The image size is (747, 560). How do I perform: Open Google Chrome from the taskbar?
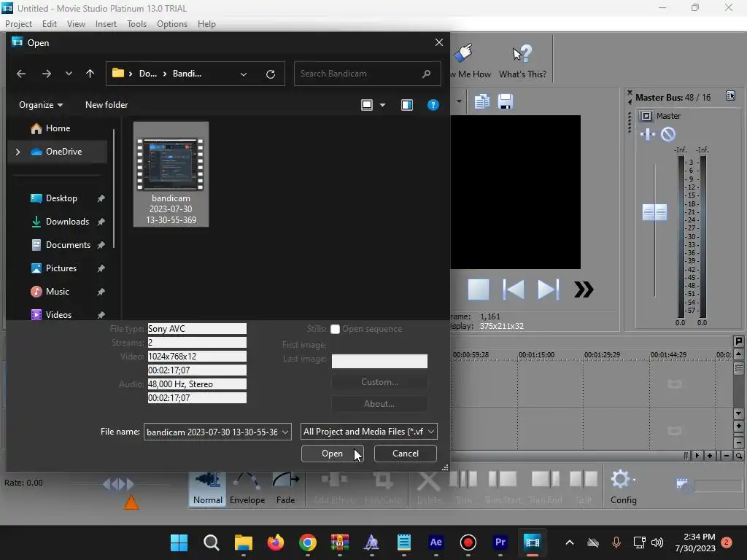(308, 542)
